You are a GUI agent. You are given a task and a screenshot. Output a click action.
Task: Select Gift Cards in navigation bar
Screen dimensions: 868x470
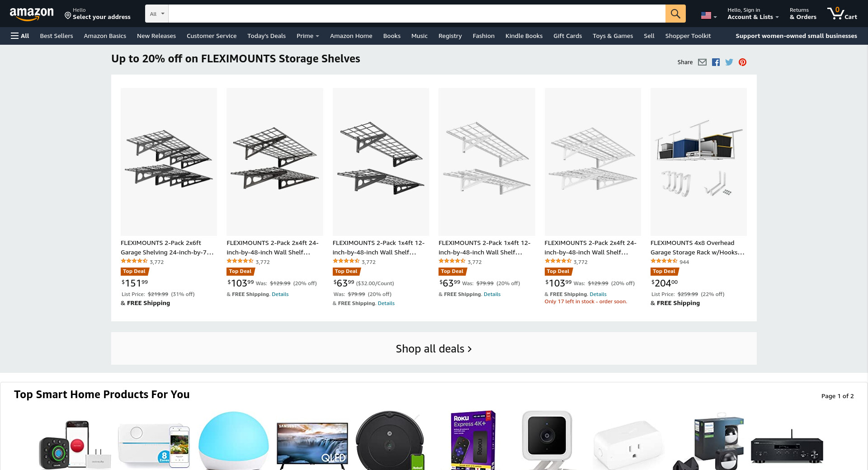(567, 36)
